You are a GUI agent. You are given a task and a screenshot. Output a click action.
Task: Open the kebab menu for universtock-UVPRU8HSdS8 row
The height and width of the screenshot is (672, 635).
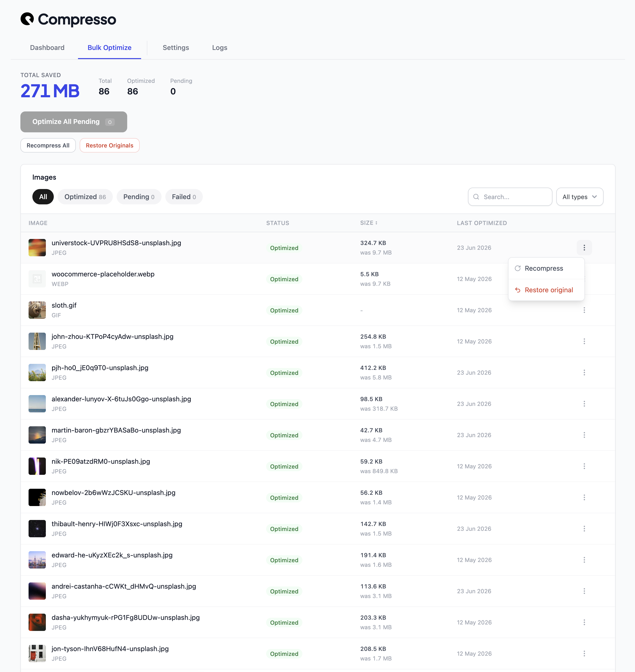click(584, 248)
